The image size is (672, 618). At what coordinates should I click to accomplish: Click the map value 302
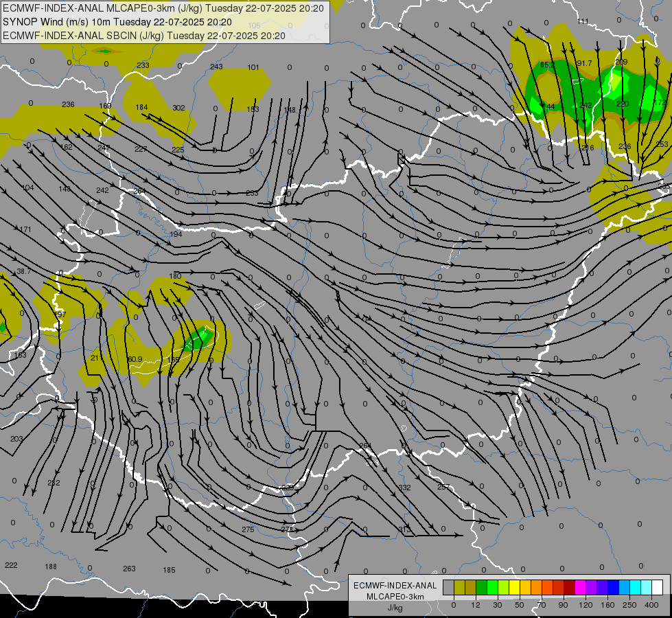click(x=178, y=108)
